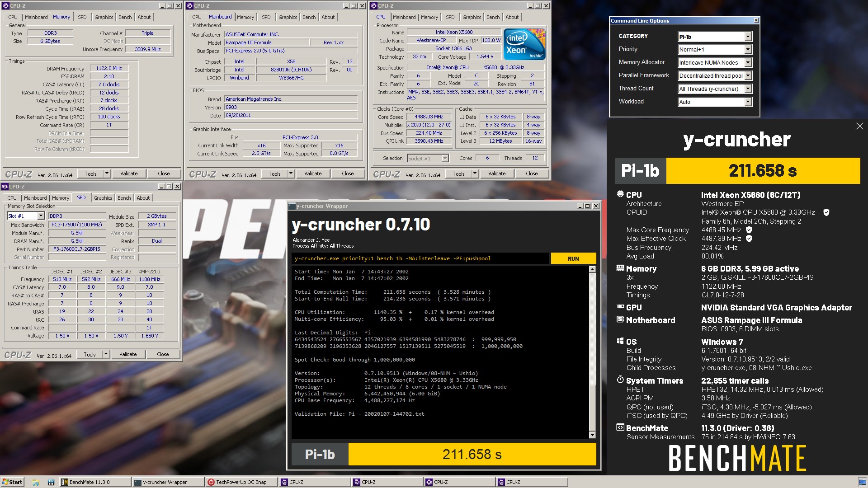The width and height of the screenshot is (868, 488).
Task: Open Tools dropdown arrow in CPU-Z Memory window
Action: [107, 174]
